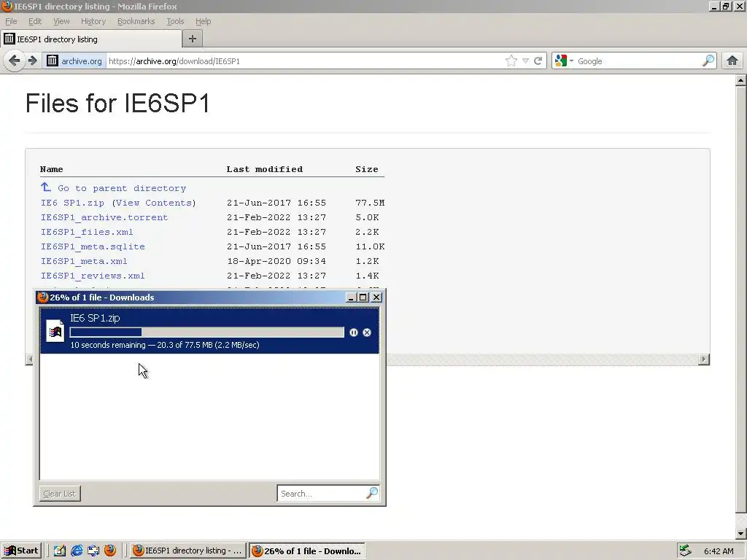Switch to IE6SP1 directory listing taskbar button
Image resolution: width=747 pixels, height=560 pixels.
187,551
